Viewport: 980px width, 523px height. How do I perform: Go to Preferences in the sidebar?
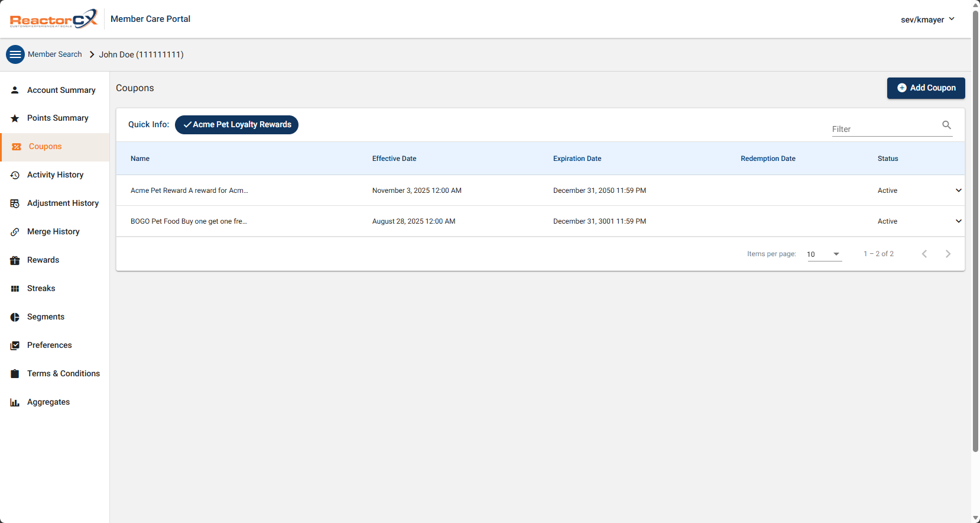click(50, 346)
